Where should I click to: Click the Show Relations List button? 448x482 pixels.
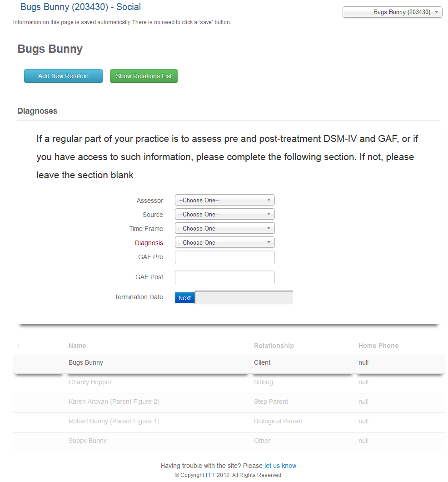coord(144,76)
